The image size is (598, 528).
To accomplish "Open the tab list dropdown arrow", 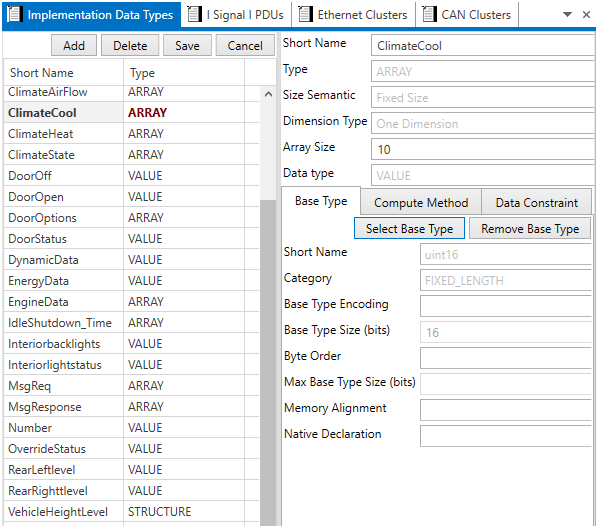I will [567, 14].
